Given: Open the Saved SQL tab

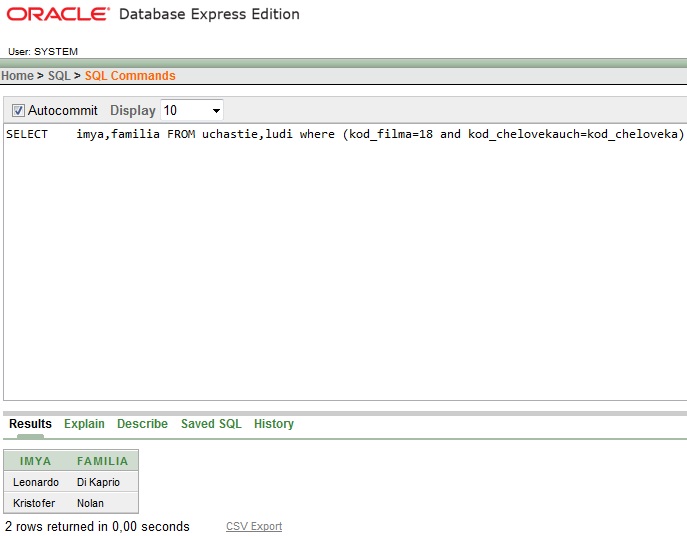Looking at the screenshot, I should pos(211,424).
